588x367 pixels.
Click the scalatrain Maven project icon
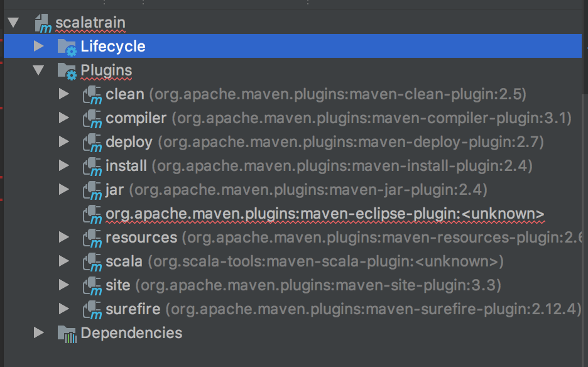point(43,23)
